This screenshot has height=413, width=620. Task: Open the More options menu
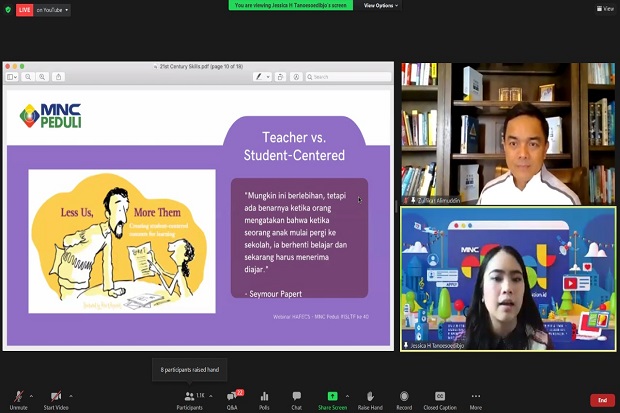(x=476, y=400)
